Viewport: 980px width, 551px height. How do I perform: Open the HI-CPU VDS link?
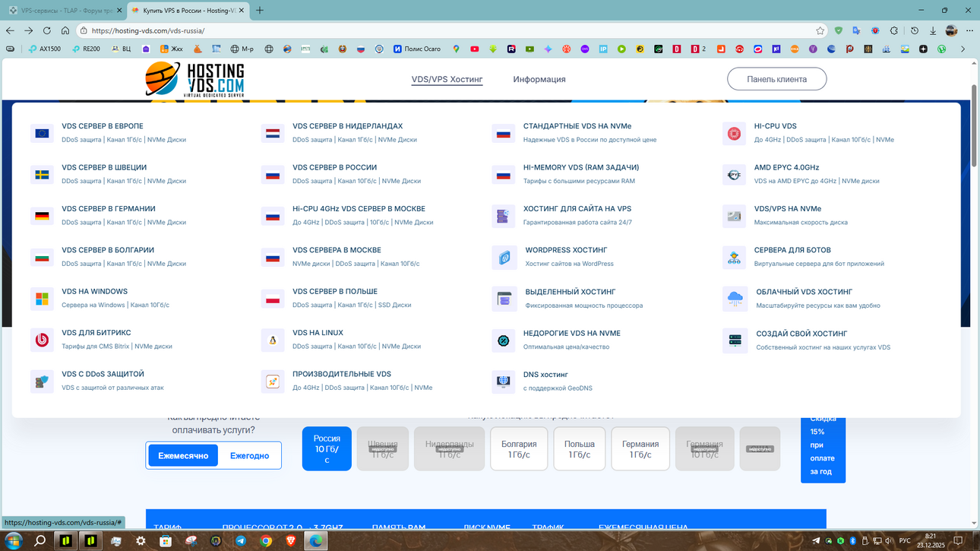tap(775, 126)
